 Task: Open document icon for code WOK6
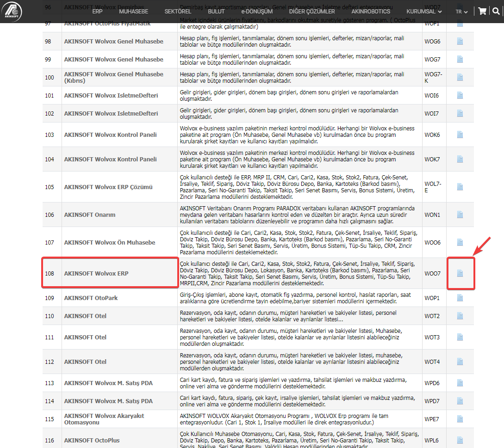click(x=460, y=135)
